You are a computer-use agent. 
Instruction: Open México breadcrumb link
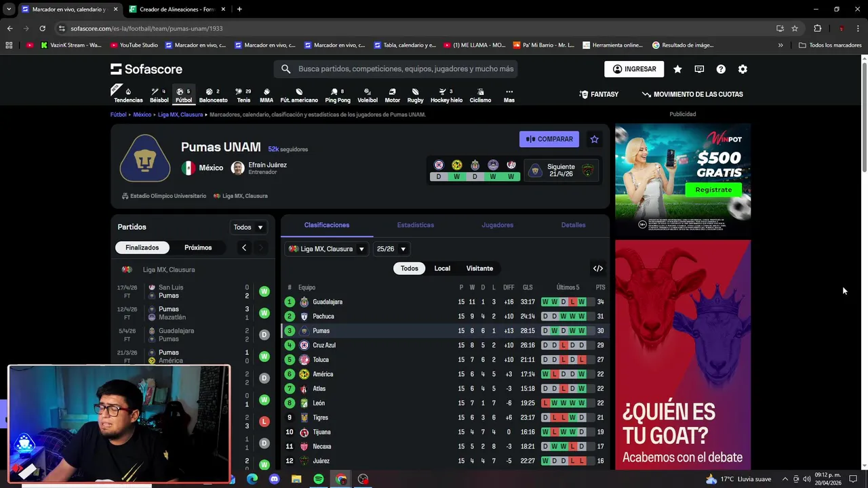coord(142,115)
